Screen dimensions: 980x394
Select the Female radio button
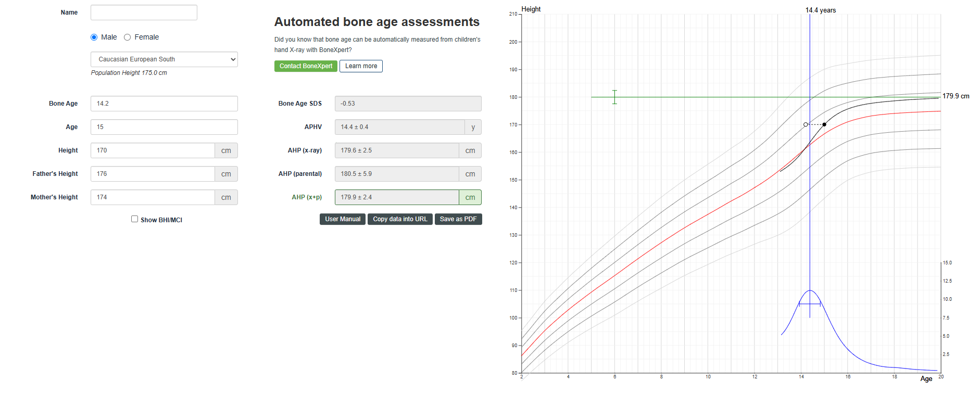127,37
